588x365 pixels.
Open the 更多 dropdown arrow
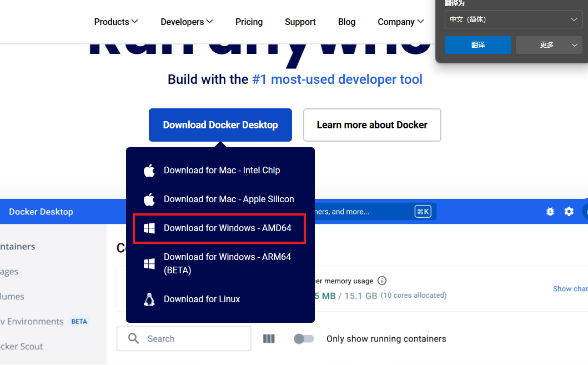(x=574, y=45)
